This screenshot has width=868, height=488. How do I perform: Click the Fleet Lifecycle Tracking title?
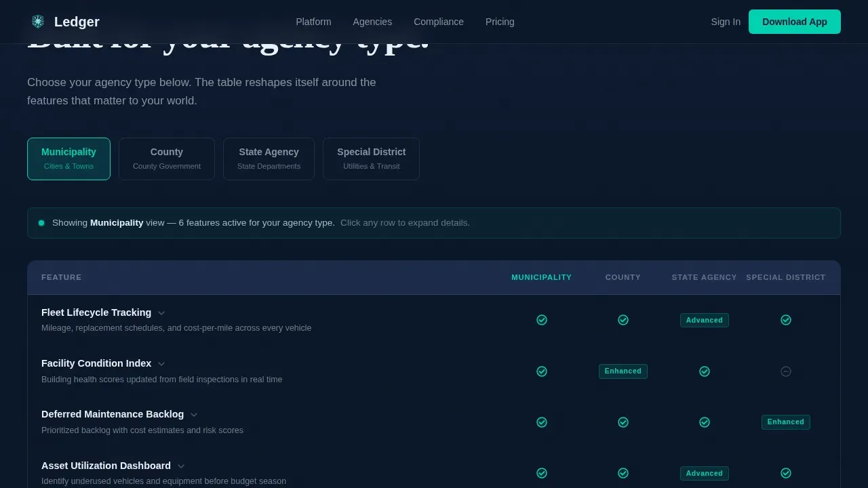coord(96,312)
